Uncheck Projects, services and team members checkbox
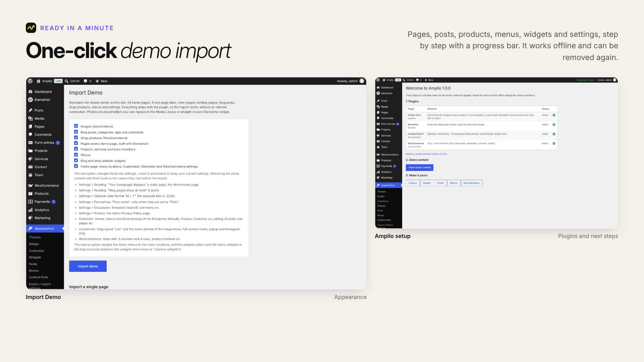The width and height of the screenshot is (644, 362). [76, 149]
